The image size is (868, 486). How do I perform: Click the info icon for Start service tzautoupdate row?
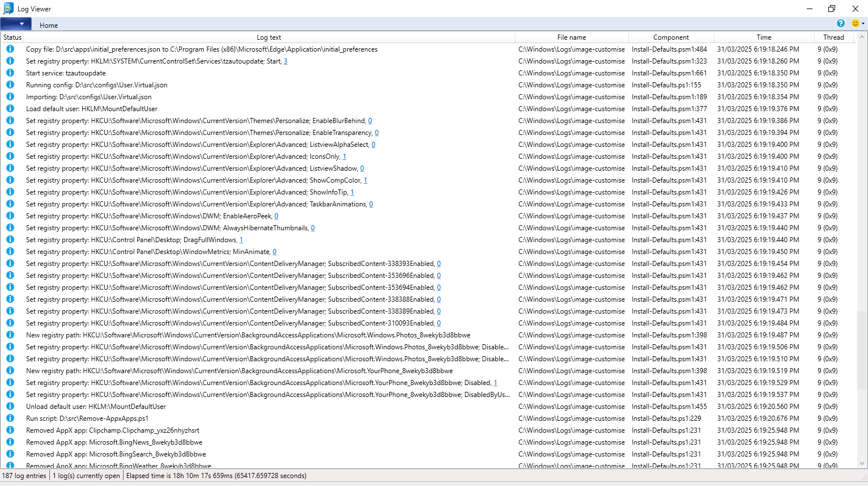10,73
